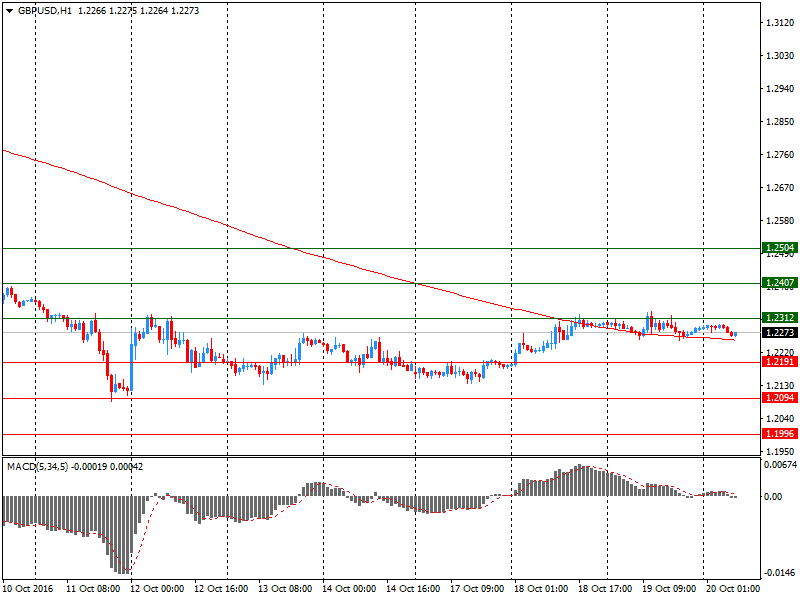Image resolution: width=800 pixels, height=600 pixels.
Task: Select the 11 Oct 08:00 time axis label
Action: click(93, 589)
